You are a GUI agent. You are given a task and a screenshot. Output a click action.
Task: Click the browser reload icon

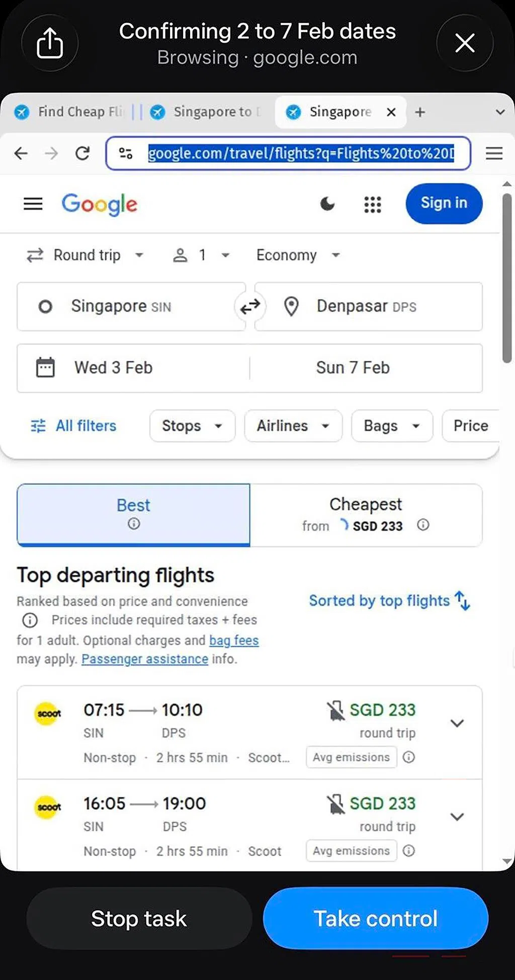click(82, 153)
